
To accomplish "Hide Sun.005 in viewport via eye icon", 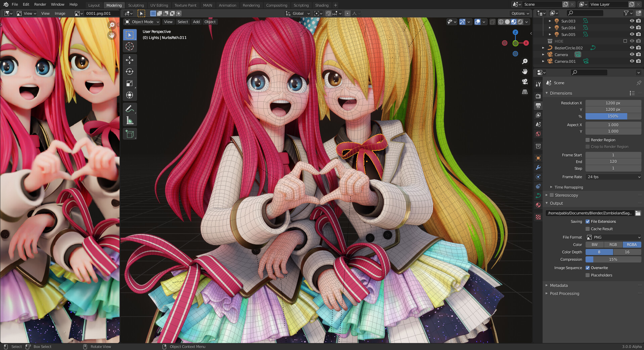I will coord(632,34).
